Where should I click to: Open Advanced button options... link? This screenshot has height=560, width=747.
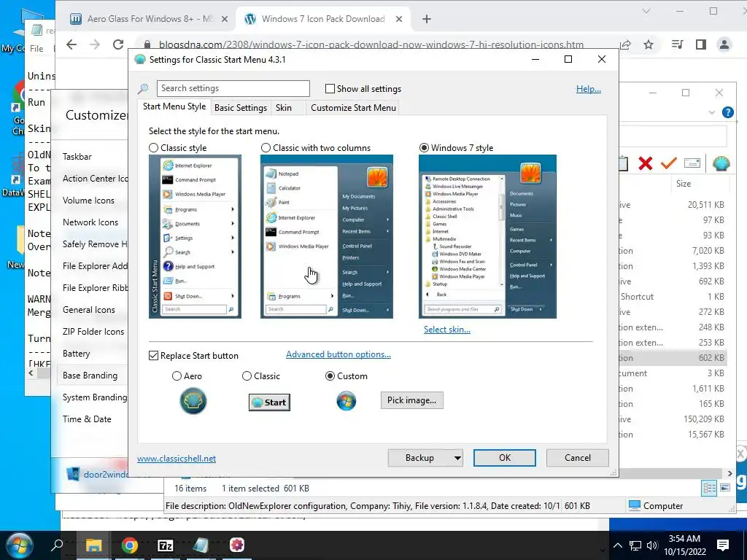338,354
